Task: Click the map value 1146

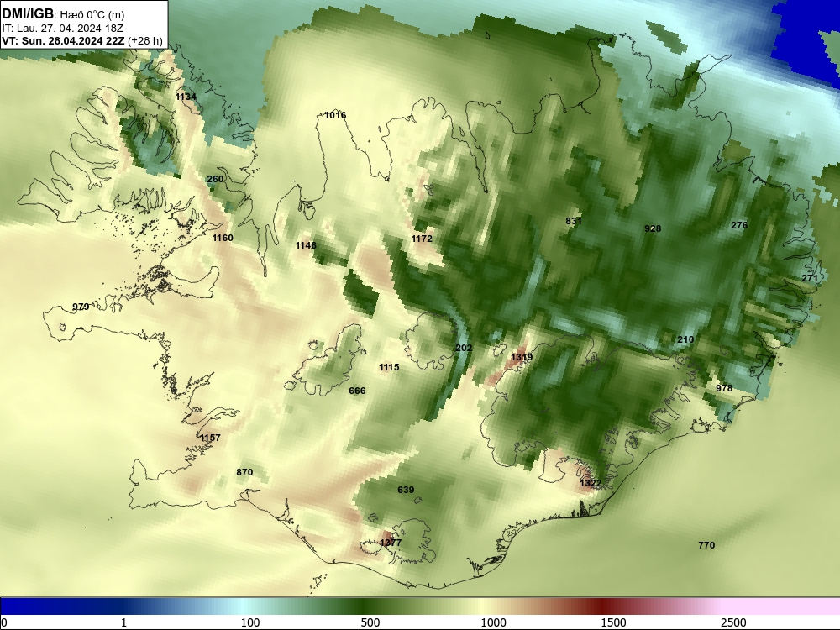Action: 306,245
